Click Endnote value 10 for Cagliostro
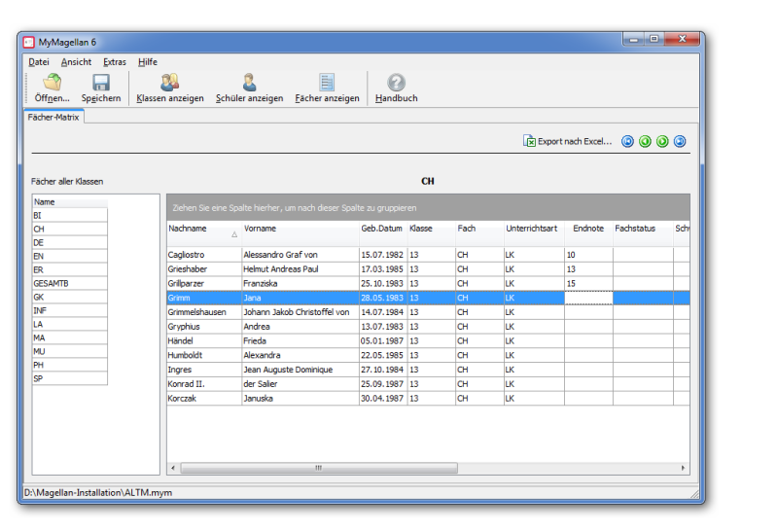 (x=588, y=255)
